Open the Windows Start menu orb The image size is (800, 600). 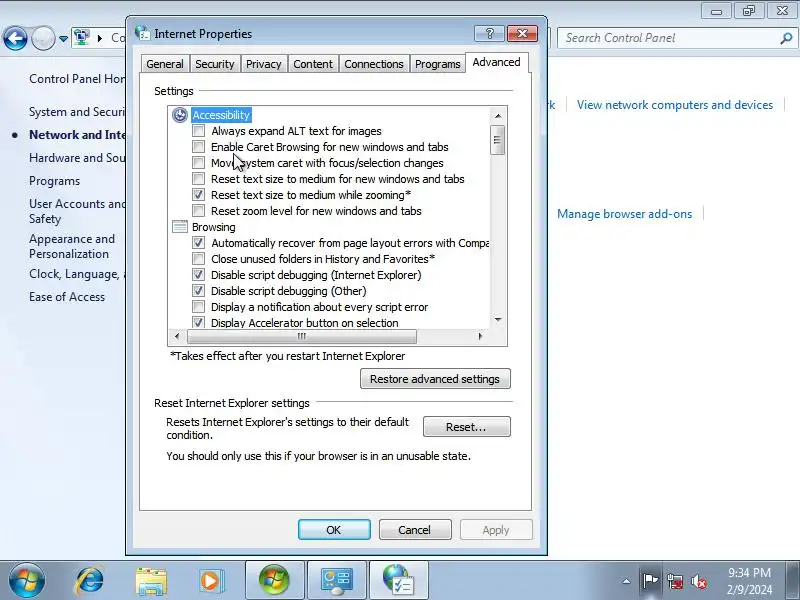(x=27, y=580)
